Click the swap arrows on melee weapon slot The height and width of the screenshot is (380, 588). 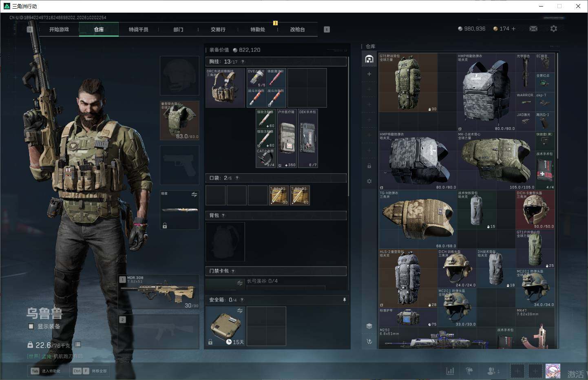tap(194, 194)
